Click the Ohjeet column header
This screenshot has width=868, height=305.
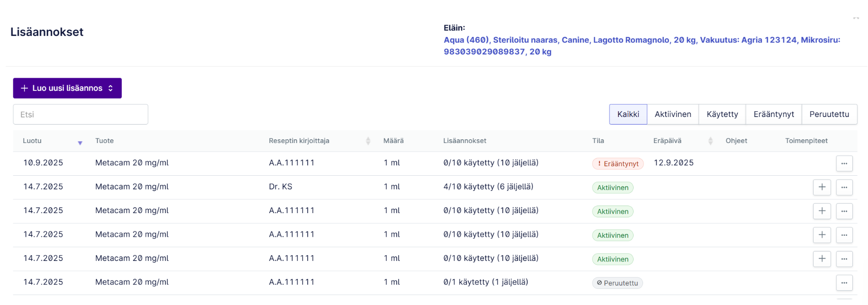[736, 141]
